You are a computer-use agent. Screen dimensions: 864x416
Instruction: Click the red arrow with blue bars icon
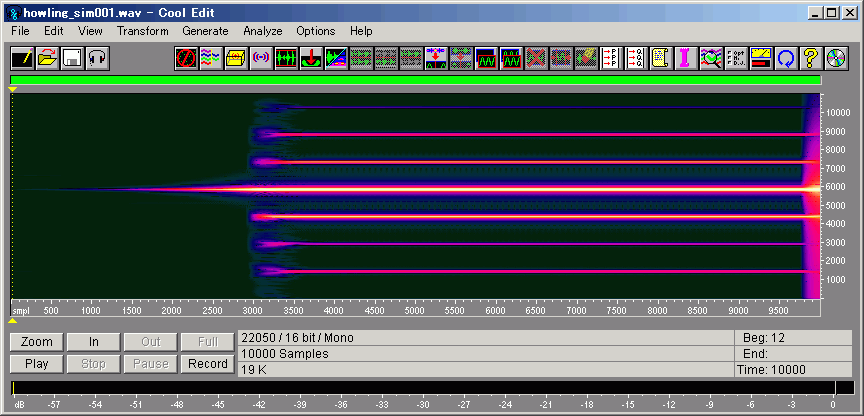(436, 58)
